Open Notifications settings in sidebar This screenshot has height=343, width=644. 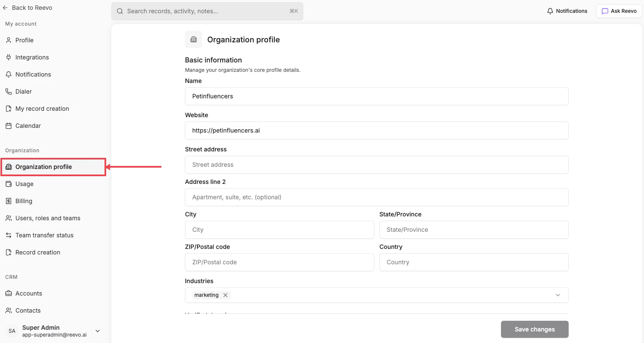point(54,74)
